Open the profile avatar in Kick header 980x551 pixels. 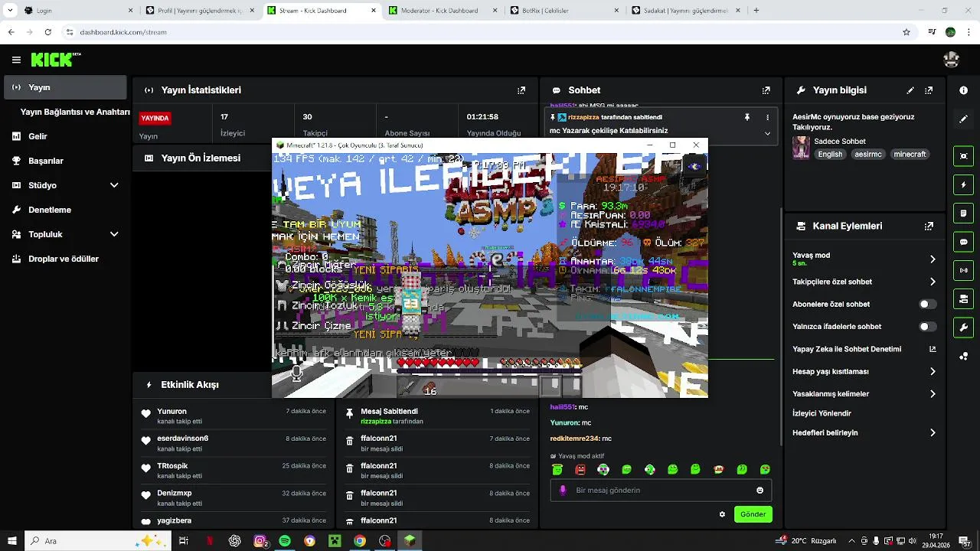[x=952, y=60]
